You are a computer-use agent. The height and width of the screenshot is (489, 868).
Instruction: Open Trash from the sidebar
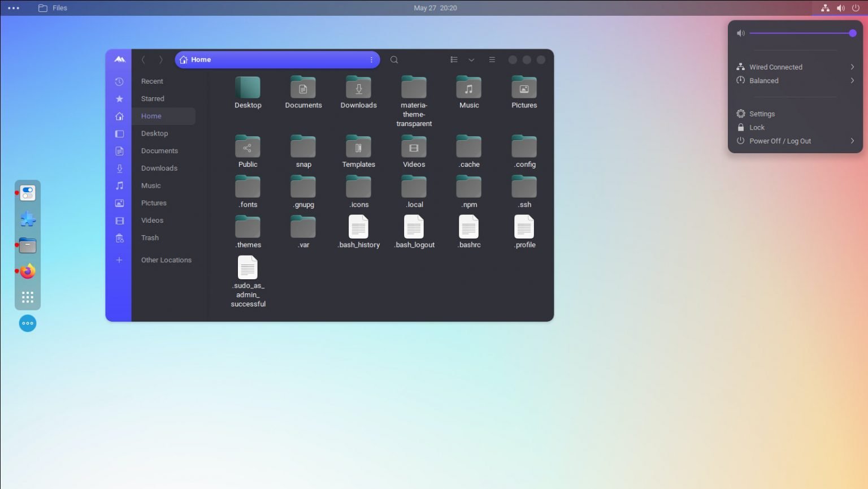[x=149, y=237]
